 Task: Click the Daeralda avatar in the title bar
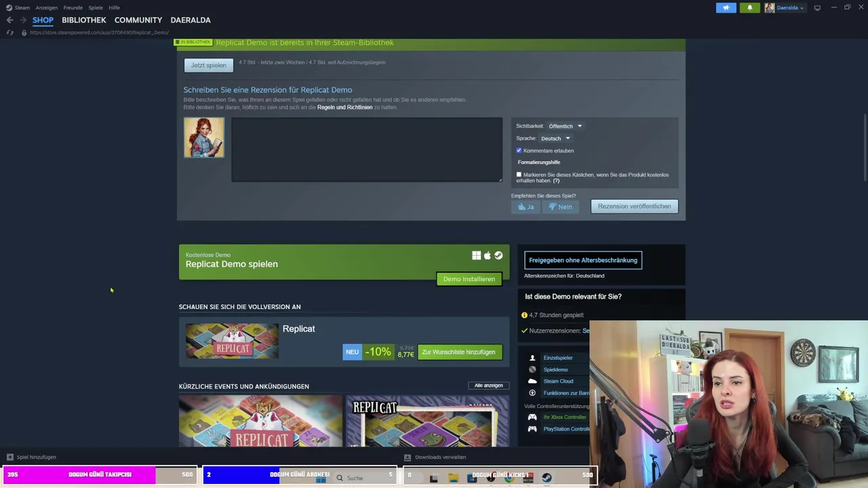[x=769, y=7]
